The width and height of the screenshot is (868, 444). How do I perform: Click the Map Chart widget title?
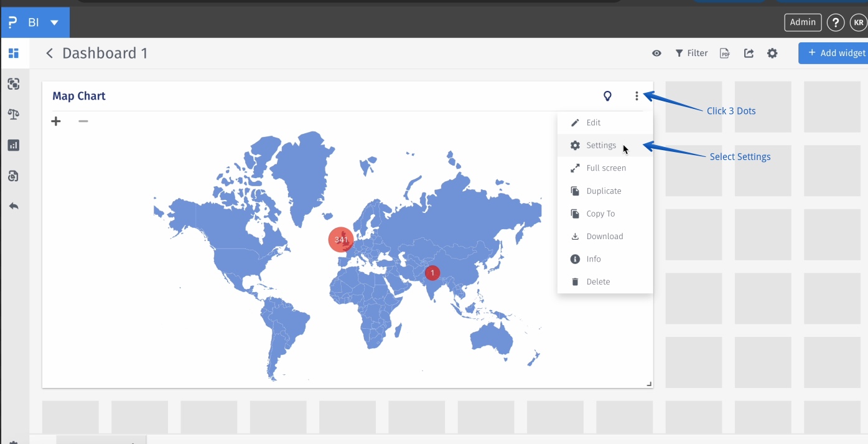(x=79, y=96)
